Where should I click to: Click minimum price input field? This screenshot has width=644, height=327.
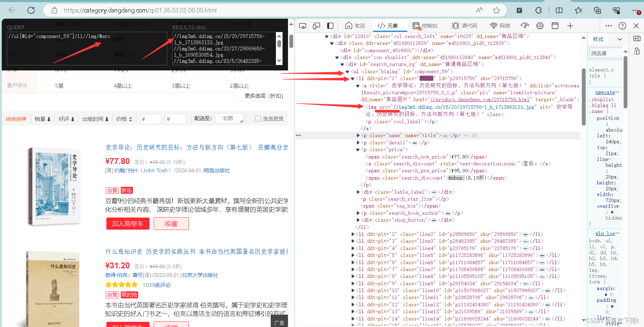151,119
